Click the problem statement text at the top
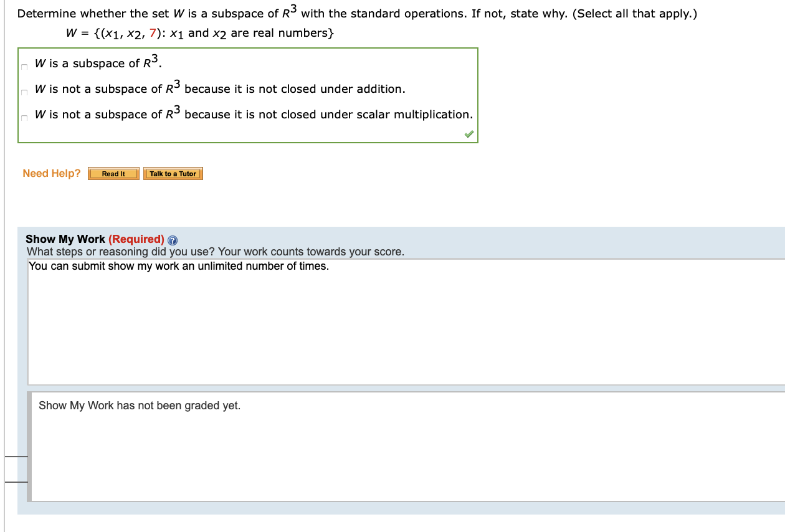 (x=249, y=12)
